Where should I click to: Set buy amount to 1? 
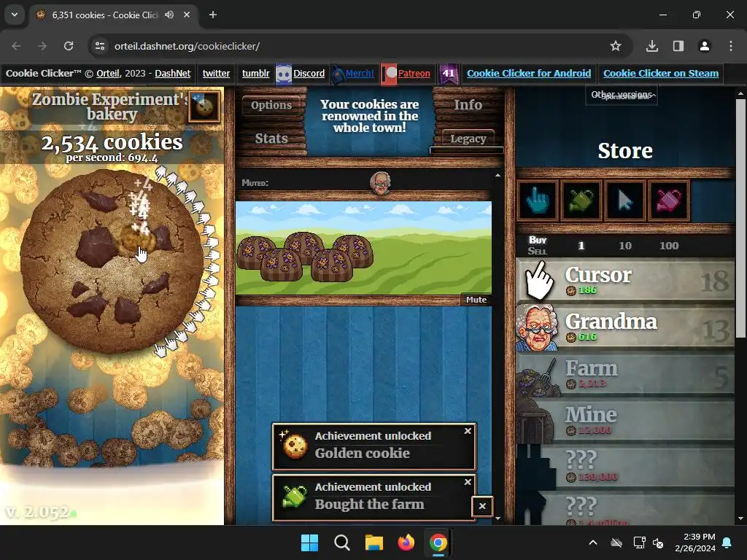(581, 246)
